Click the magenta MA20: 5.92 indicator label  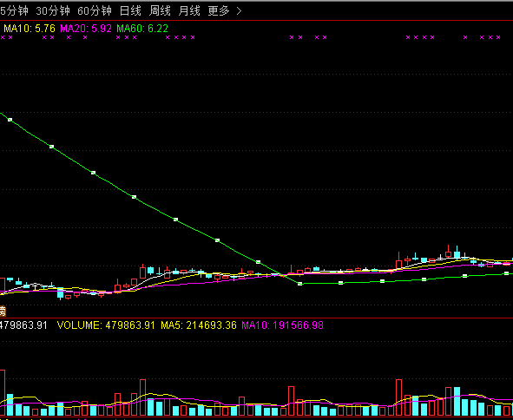(x=86, y=29)
